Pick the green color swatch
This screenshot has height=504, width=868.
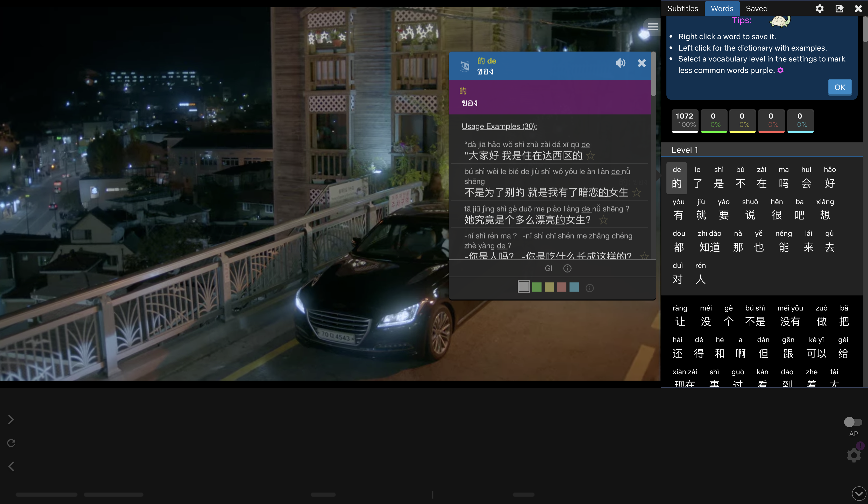pos(537,287)
